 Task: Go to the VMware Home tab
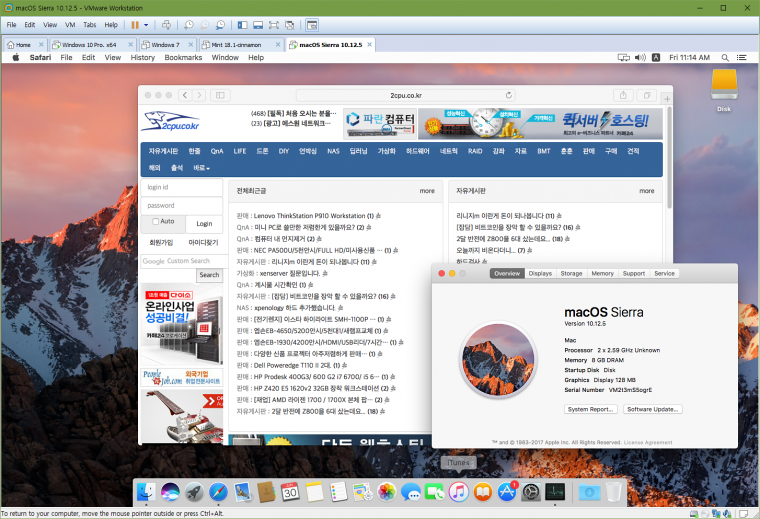click(23, 45)
